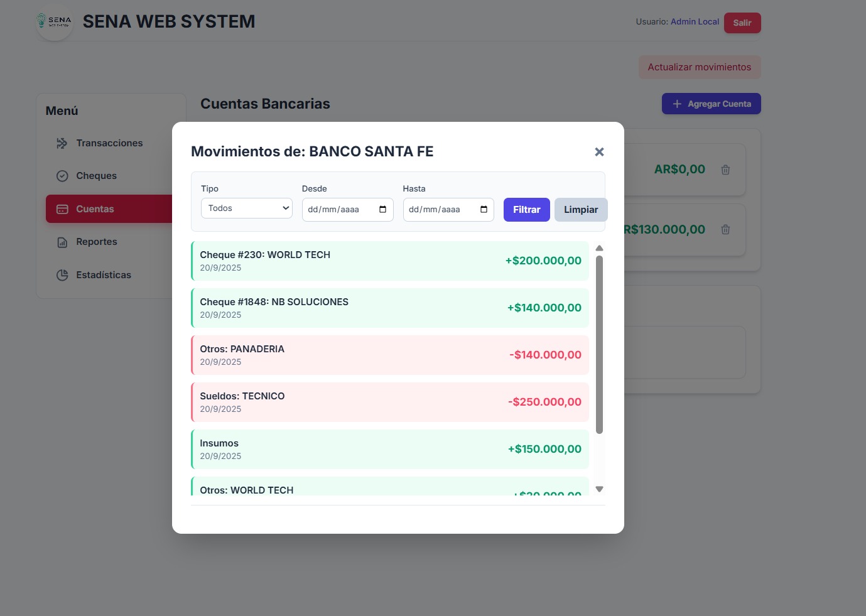Select Cuentas in the Menú sidebar

(94, 208)
